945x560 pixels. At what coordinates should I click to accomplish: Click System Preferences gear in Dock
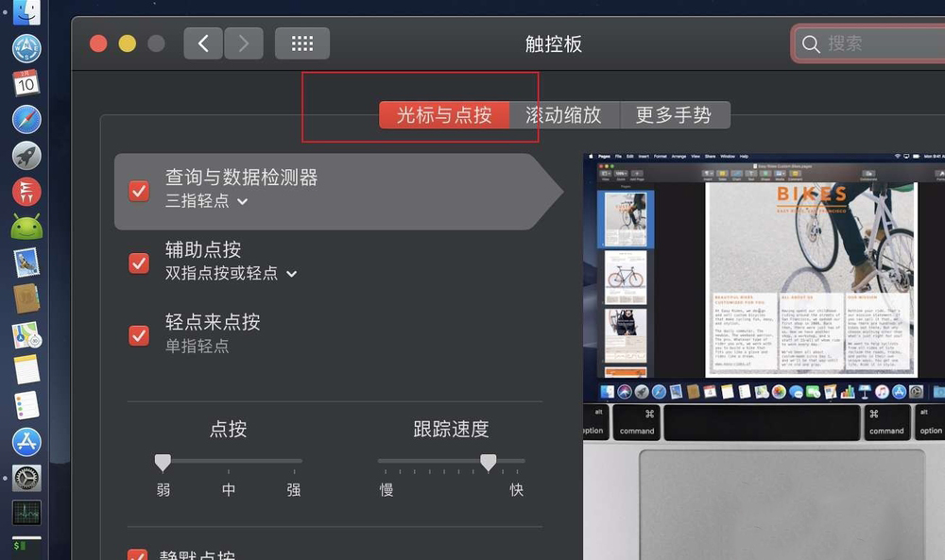tap(26, 478)
